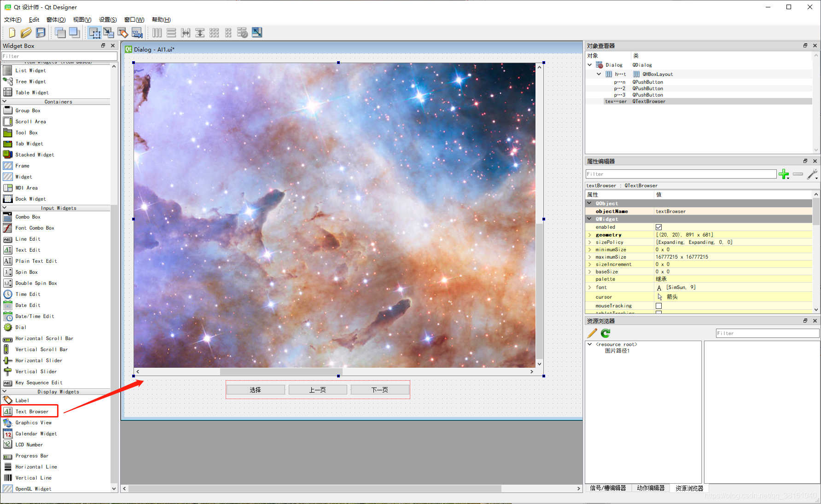Apply Lay Out Horizontally icon

tap(157, 33)
